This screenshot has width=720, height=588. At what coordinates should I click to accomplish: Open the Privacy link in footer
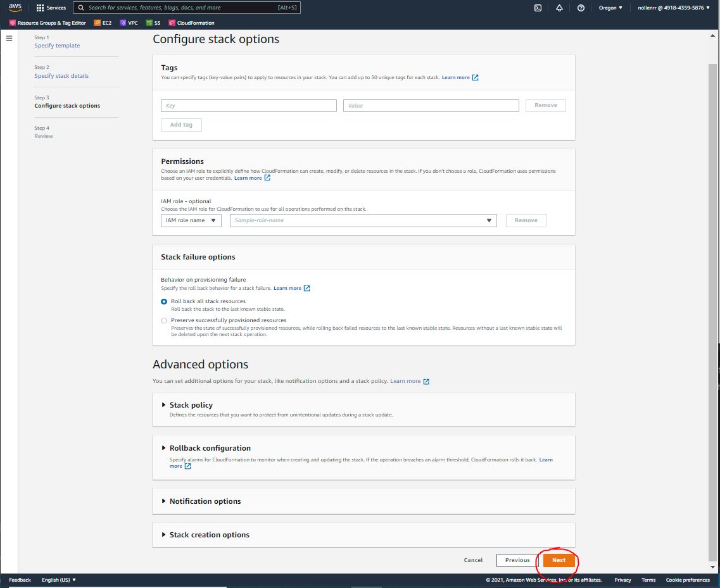pos(622,580)
